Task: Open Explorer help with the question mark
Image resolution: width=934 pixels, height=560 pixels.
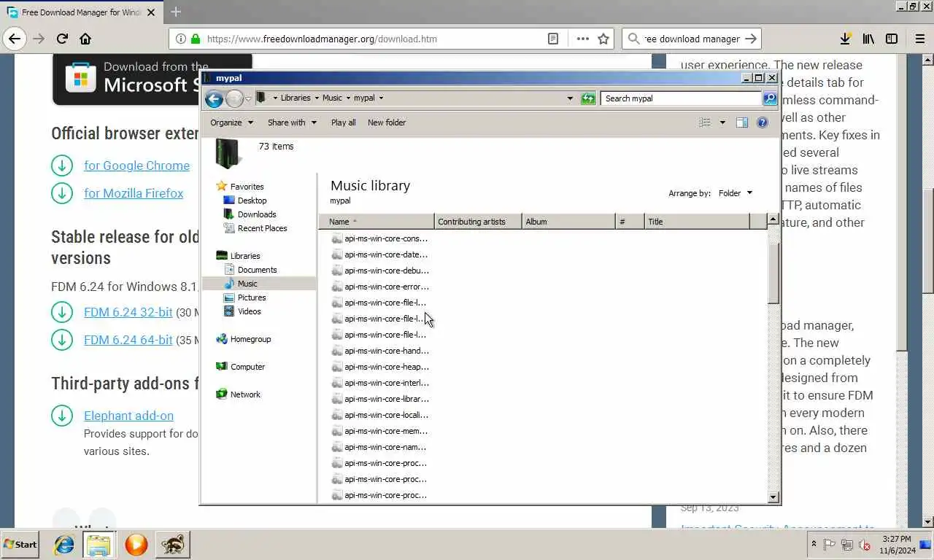Action: (763, 122)
